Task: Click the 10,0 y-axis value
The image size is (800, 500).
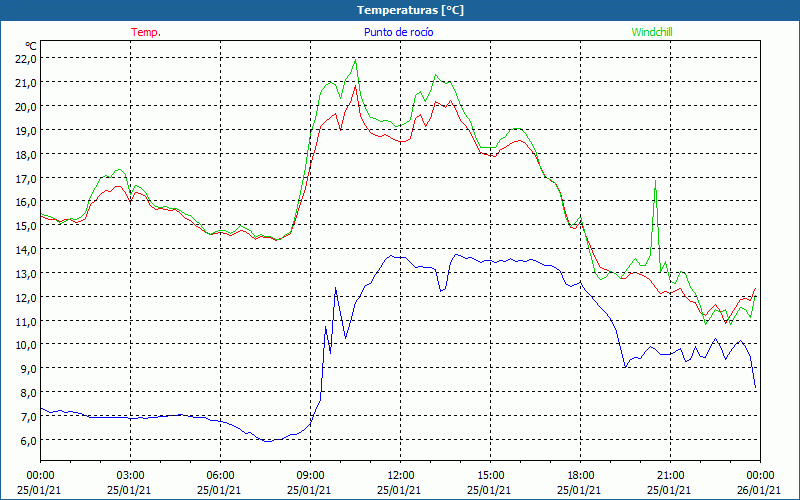Action: click(27, 345)
